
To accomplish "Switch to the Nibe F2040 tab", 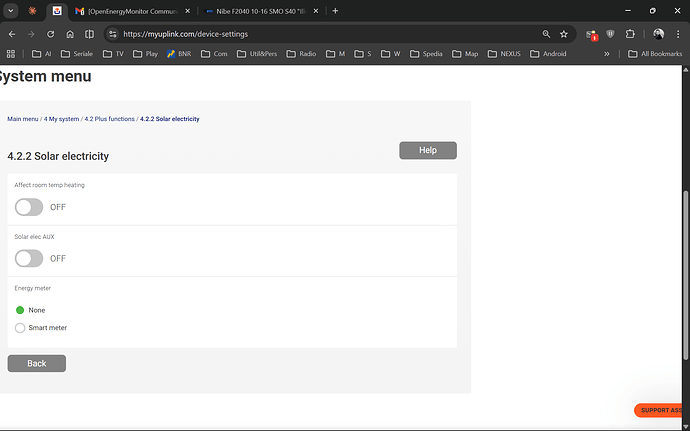I will [257, 11].
